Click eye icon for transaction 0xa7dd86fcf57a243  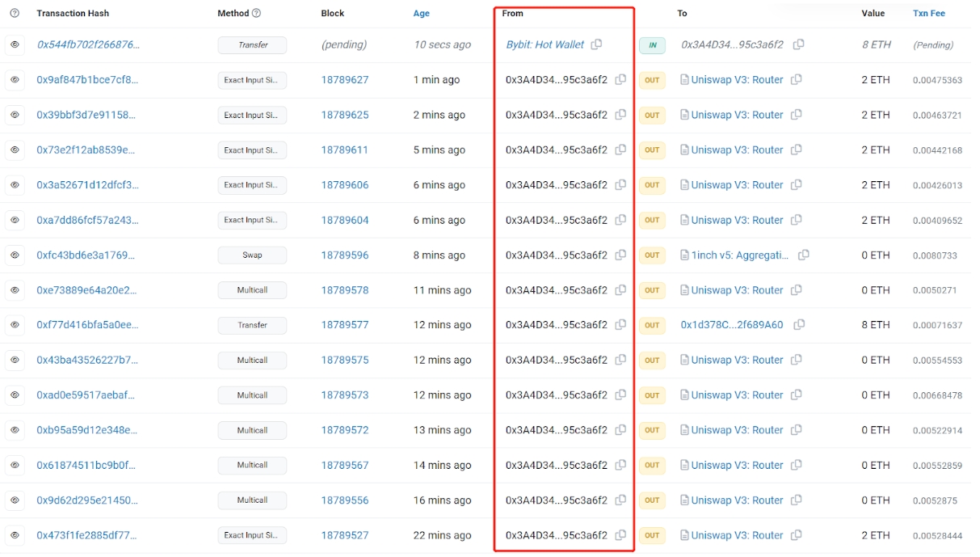[x=15, y=220]
